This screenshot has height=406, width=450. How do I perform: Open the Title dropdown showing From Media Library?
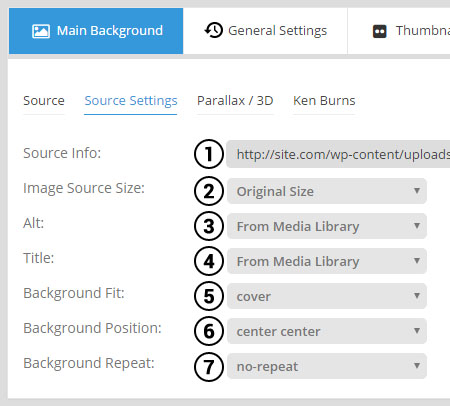point(327,261)
